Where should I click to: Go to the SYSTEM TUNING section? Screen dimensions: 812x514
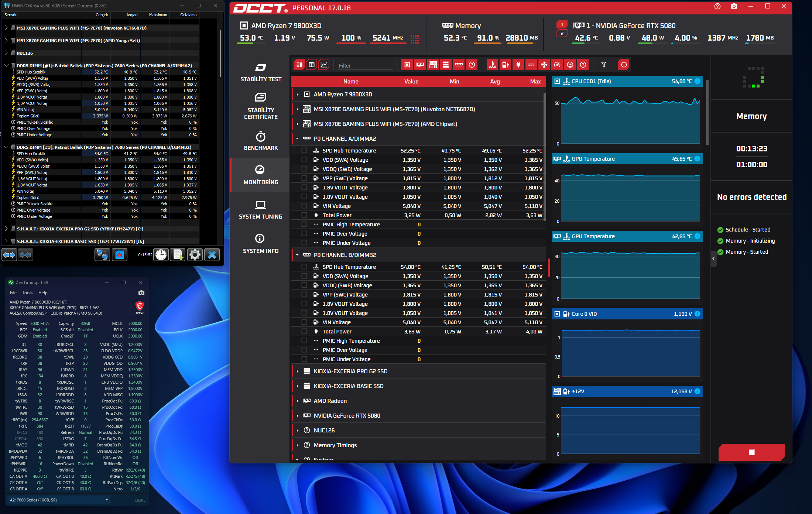click(261, 210)
